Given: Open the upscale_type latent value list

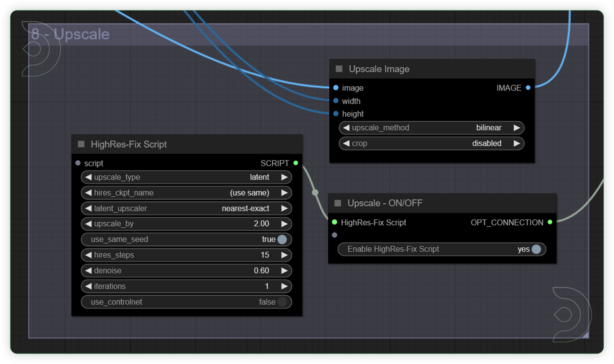Looking at the screenshot, I should pos(259,177).
